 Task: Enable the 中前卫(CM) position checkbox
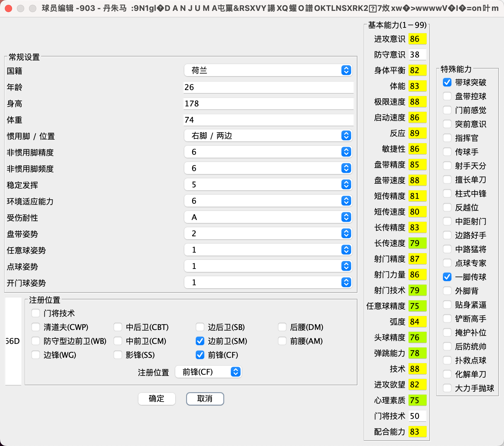(118, 341)
